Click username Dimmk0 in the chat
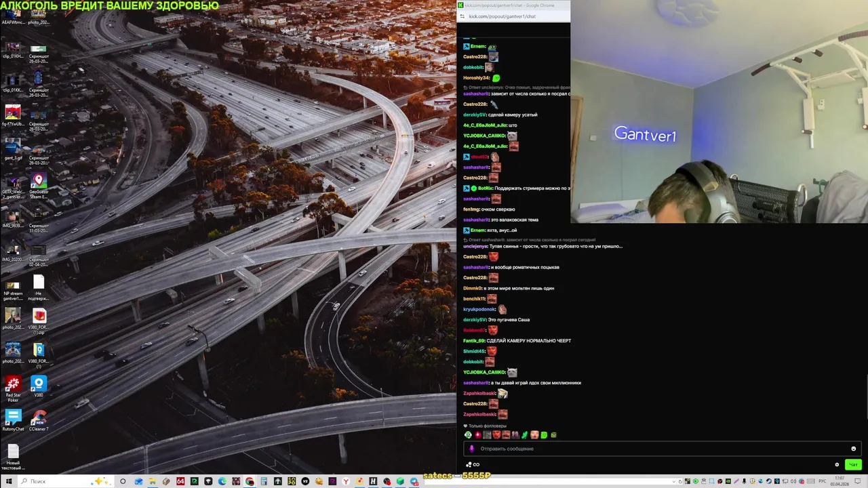 (x=473, y=288)
